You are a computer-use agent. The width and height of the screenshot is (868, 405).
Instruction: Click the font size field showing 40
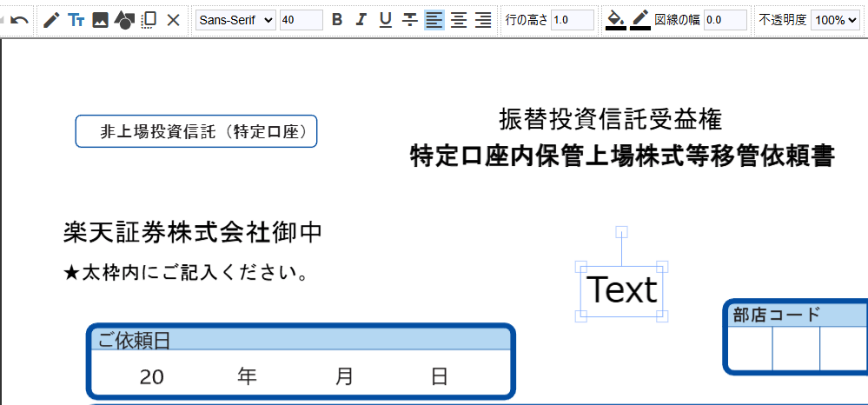(301, 20)
